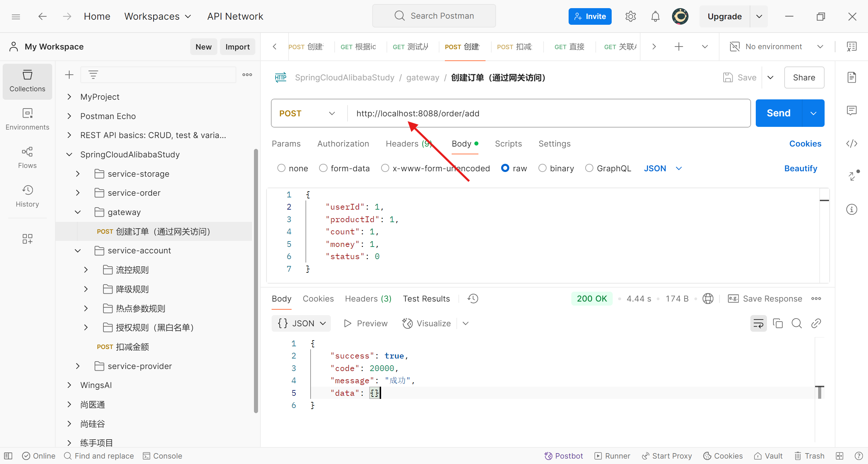The width and height of the screenshot is (868, 464).
Task: Open the Flows sidebar section
Action: click(27, 157)
